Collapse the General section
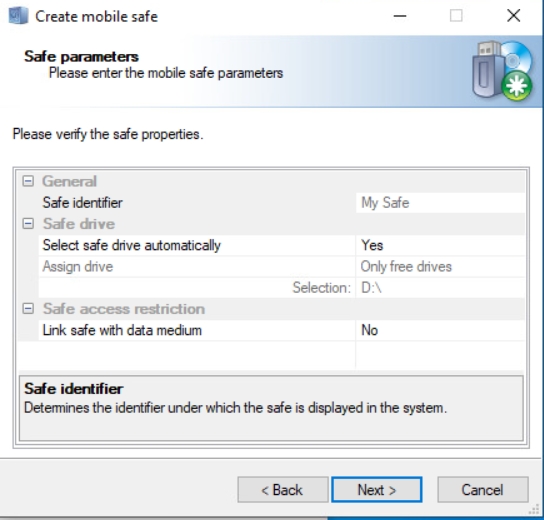The image size is (544, 520). click(x=28, y=181)
